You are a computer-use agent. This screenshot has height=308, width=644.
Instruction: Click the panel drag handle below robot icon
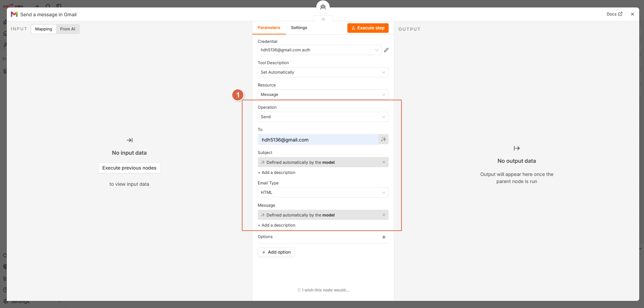323,19
